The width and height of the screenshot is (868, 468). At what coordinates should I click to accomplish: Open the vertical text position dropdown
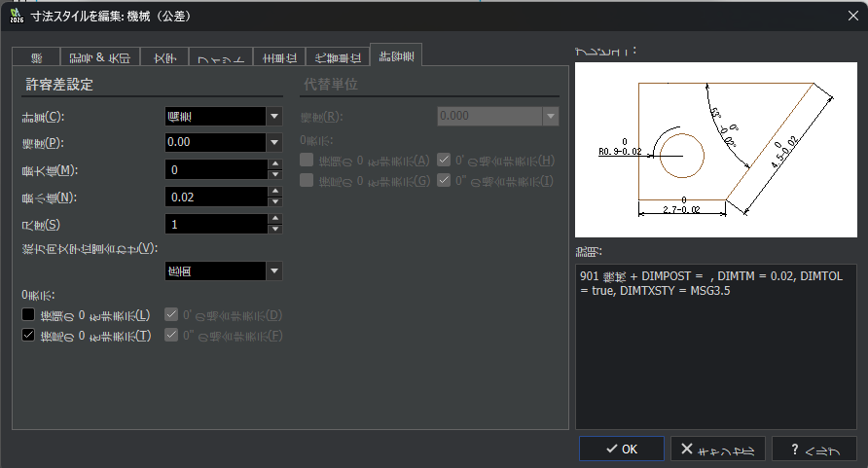click(274, 270)
